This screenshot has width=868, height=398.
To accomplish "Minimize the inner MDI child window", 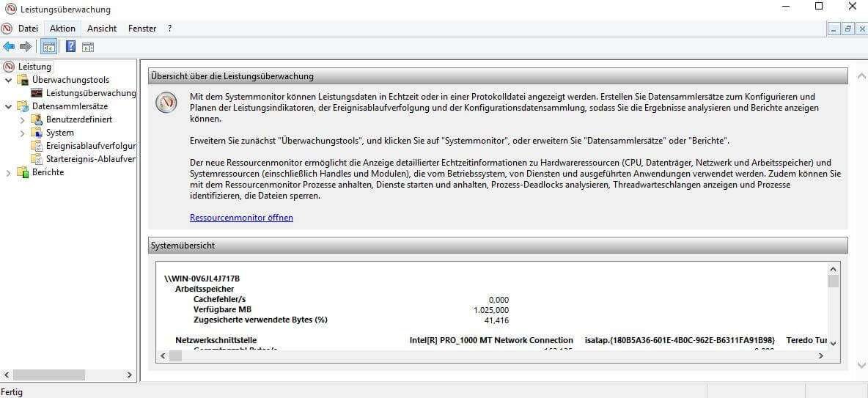I will coord(834,29).
